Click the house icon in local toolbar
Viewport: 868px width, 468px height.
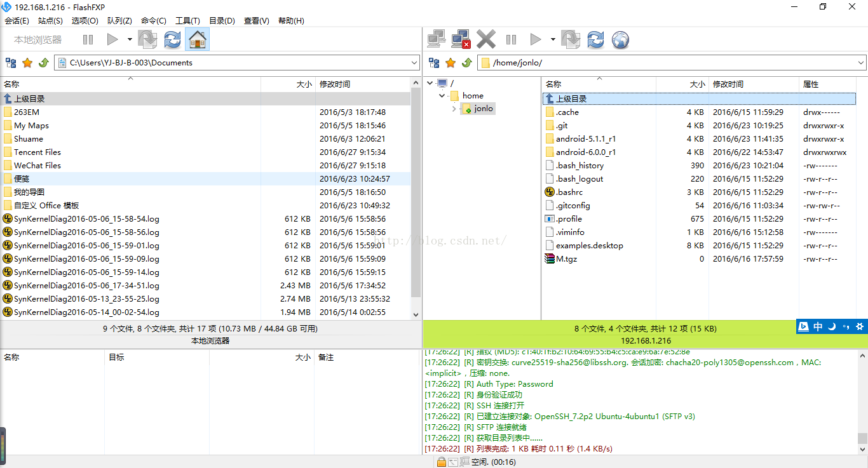(x=198, y=40)
